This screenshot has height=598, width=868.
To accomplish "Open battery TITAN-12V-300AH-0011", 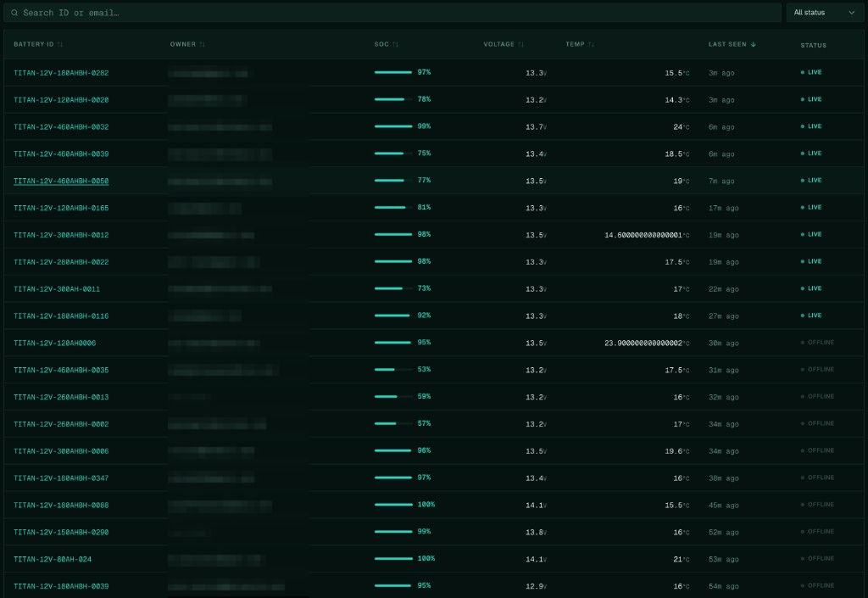I will click(x=57, y=289).
